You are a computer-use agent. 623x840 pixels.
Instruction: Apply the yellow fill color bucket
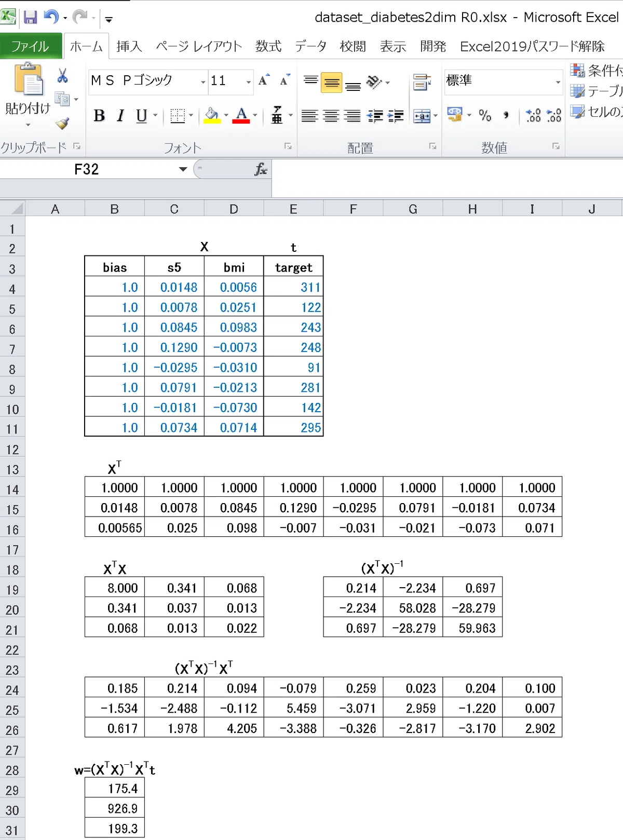coord(212,115)
